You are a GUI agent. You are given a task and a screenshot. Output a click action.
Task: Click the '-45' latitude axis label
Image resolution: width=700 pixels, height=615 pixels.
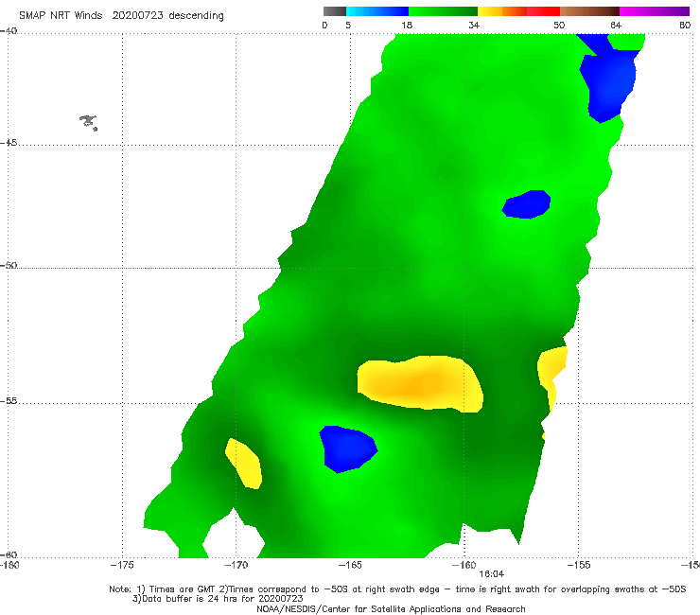[9, 143]
